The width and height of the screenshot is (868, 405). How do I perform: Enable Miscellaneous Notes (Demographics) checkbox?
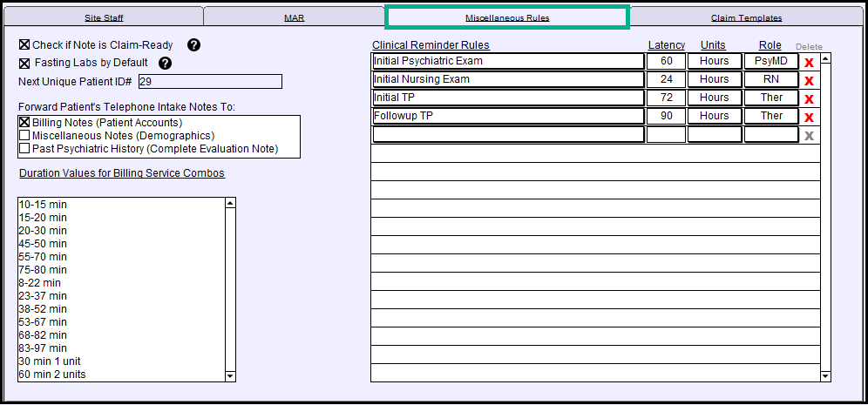[x=24, y=136]
